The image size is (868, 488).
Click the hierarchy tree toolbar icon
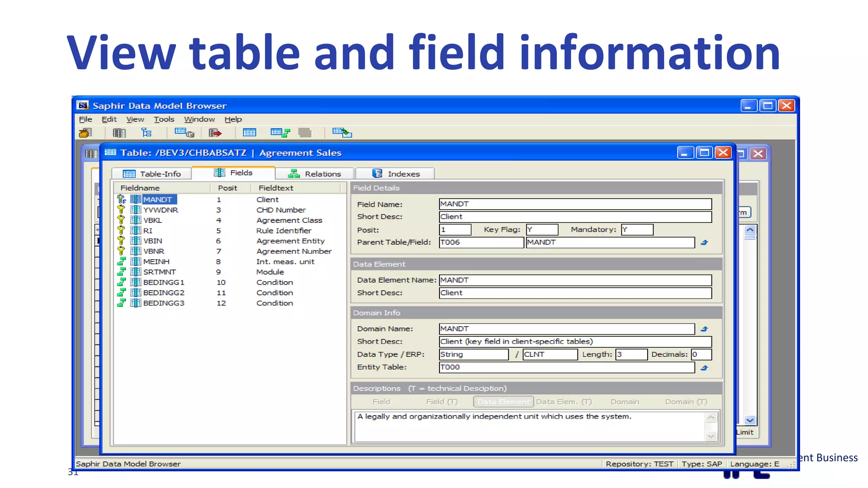pos(146,133)
